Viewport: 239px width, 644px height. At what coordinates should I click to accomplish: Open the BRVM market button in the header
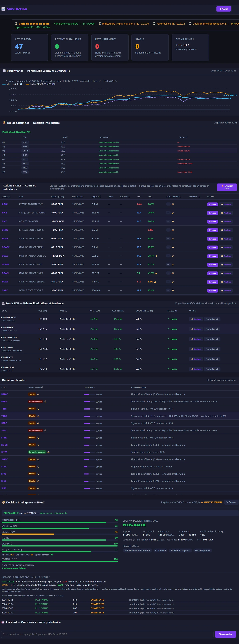tap(224, 9)
